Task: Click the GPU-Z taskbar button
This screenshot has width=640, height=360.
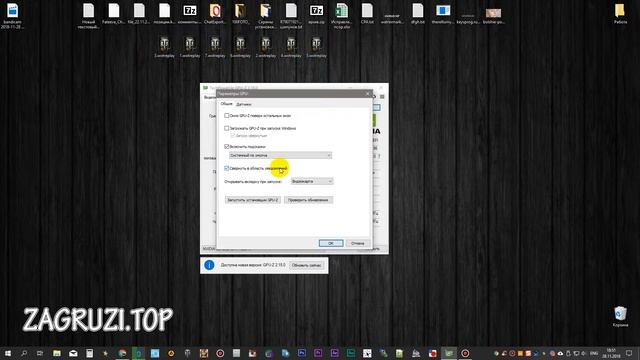Action: click(x=449, y=353)
